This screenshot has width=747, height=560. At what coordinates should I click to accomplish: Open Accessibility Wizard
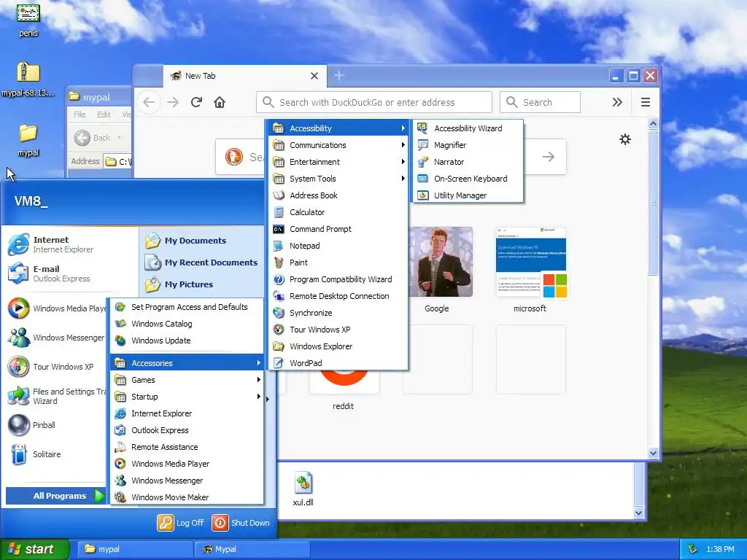point(468,128)
